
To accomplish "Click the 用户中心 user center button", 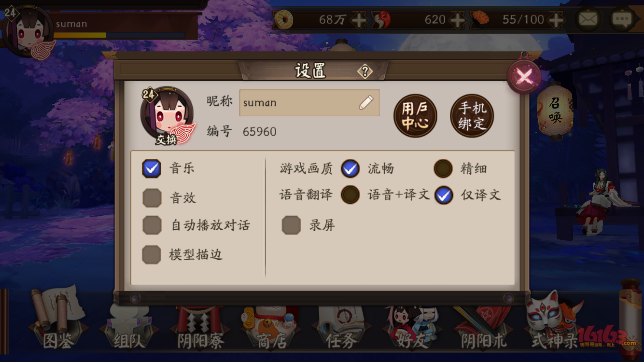I will 415,116.
